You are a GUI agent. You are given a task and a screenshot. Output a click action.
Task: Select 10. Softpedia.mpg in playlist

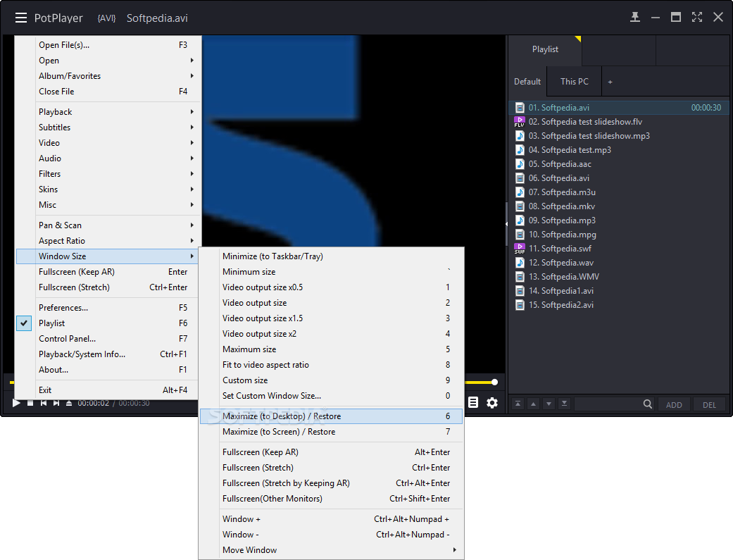click(x=619, y=235)
